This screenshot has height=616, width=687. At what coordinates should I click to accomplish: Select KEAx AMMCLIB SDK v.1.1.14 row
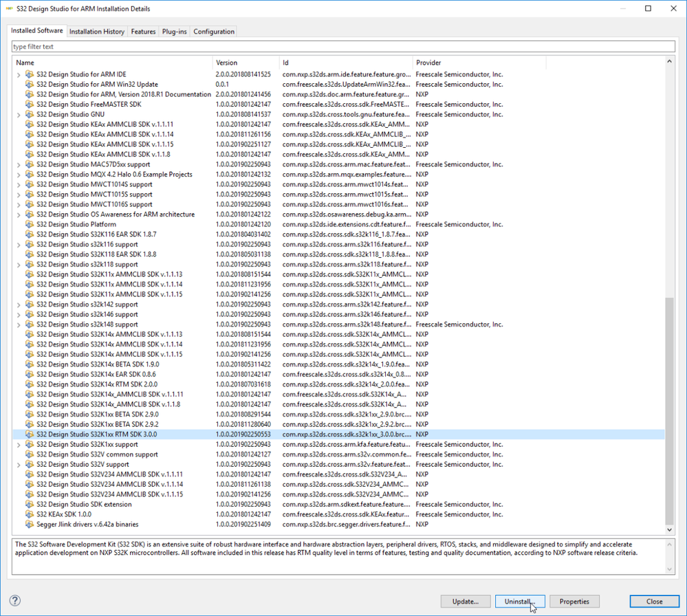[338, 135]
